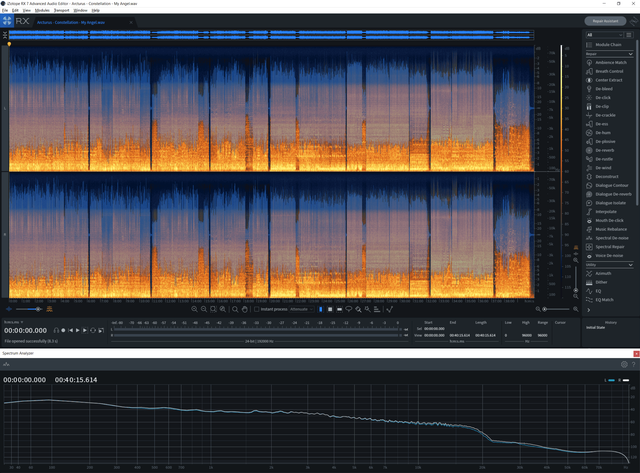Image resolution: width=640 pixels, height=473 pixels.
Task: Open the Attenuate instant process dropdown
Action: (302, 309)
